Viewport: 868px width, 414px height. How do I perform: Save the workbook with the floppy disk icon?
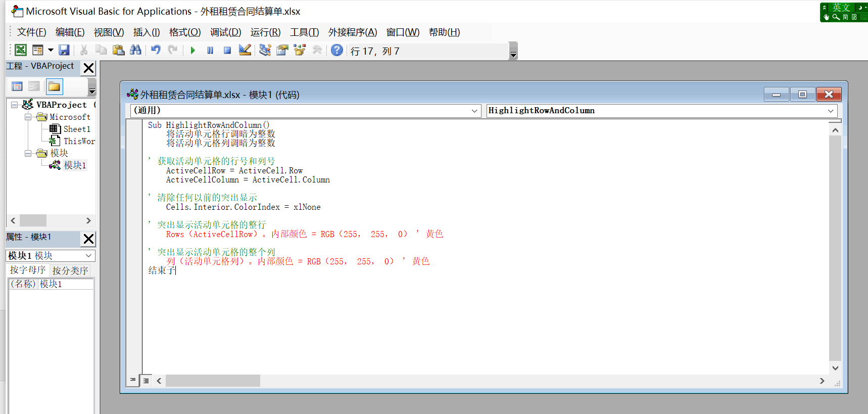(64, 50)
